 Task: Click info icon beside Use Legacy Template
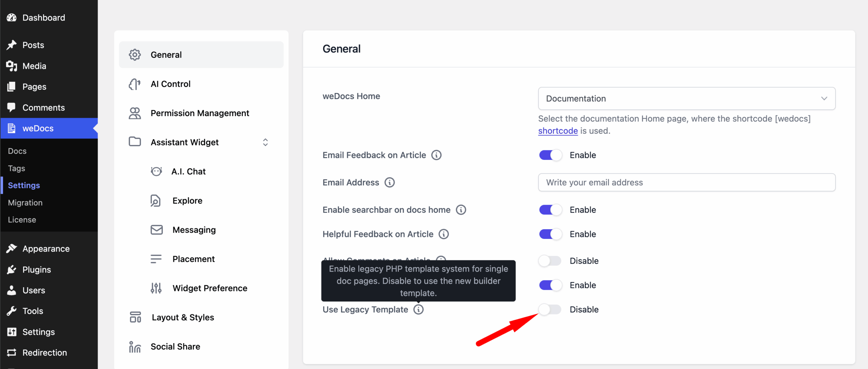pos(418,310)
